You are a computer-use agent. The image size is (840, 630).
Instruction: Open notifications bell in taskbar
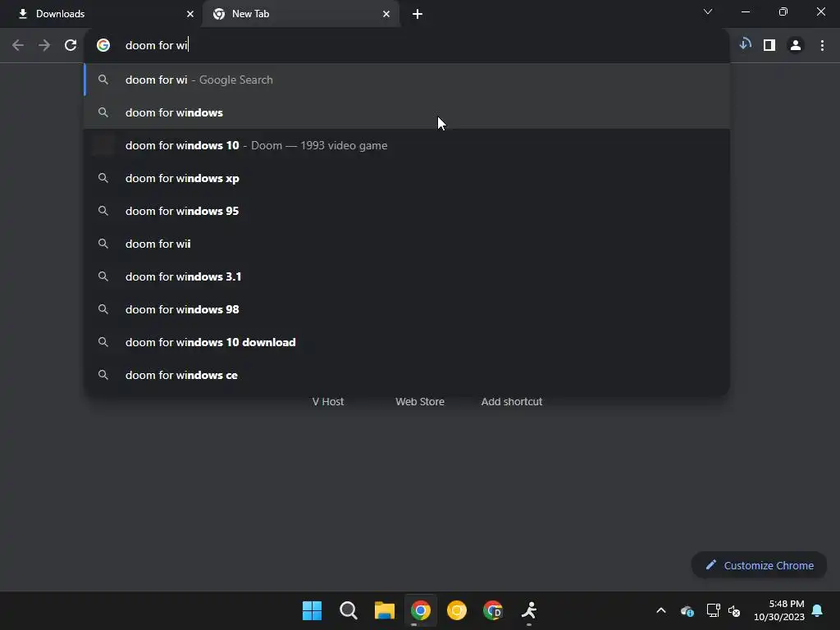click(817, 610)
